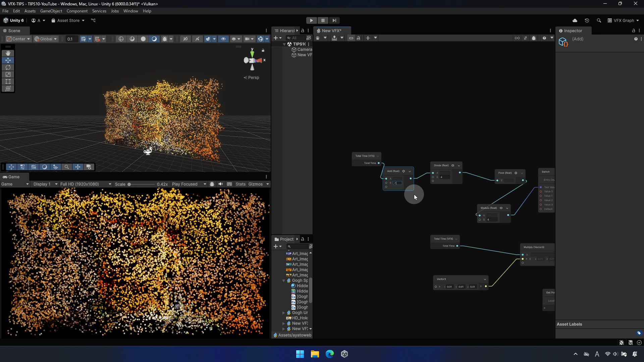644x362 pixels.
Task: Select the Hand view tool
Action: [x=8, y=53]
